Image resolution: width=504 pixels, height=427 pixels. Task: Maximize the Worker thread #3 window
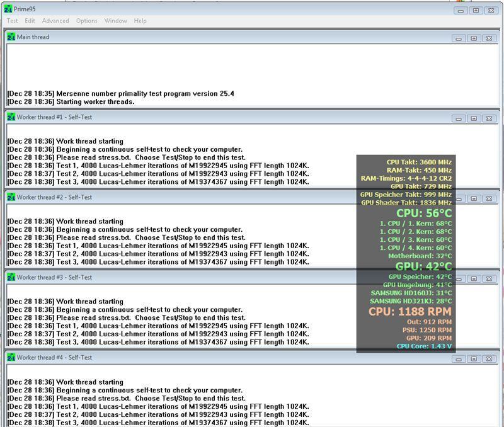474,278
